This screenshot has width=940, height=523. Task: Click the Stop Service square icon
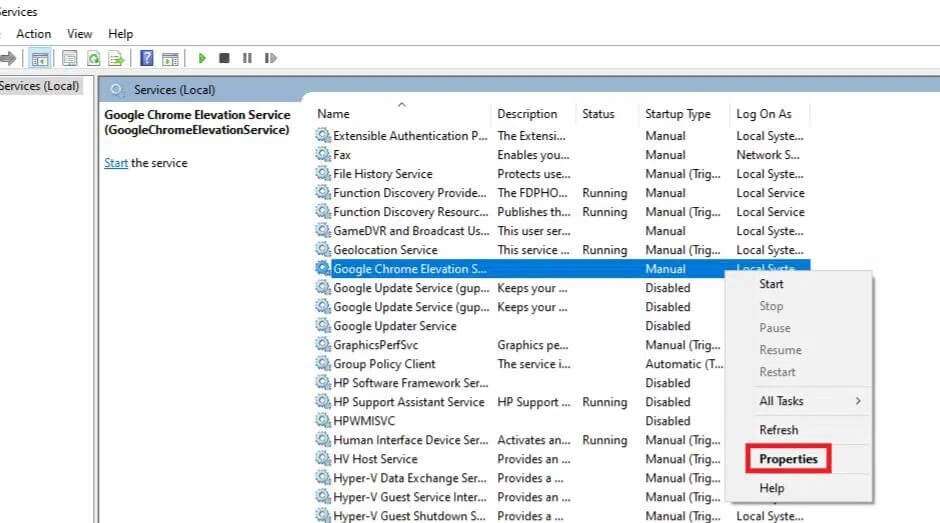pos(224,58)
